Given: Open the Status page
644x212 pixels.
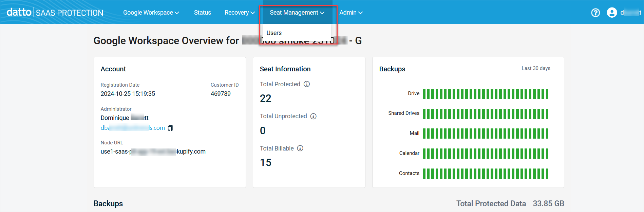Looking at the screenshot, I should [203, 13].
